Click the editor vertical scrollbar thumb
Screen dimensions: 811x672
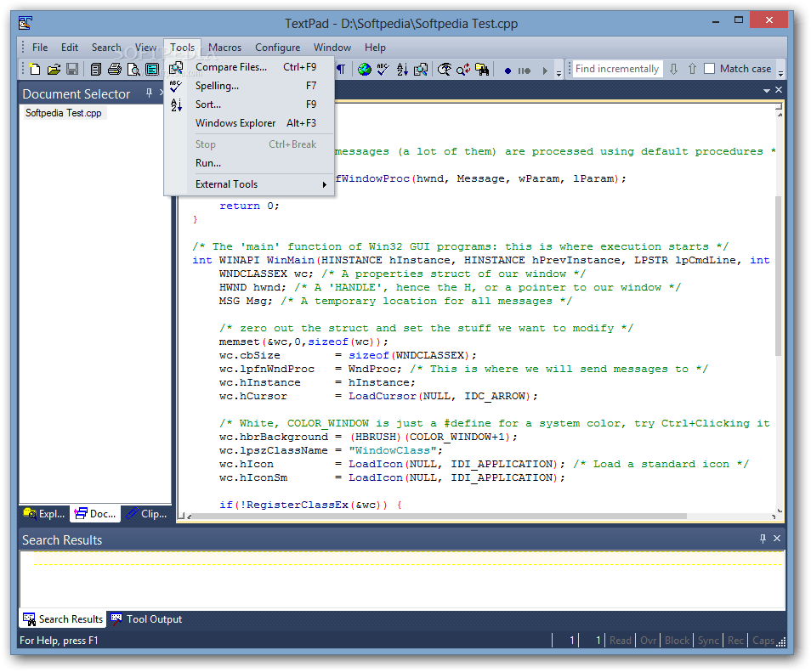779,276
